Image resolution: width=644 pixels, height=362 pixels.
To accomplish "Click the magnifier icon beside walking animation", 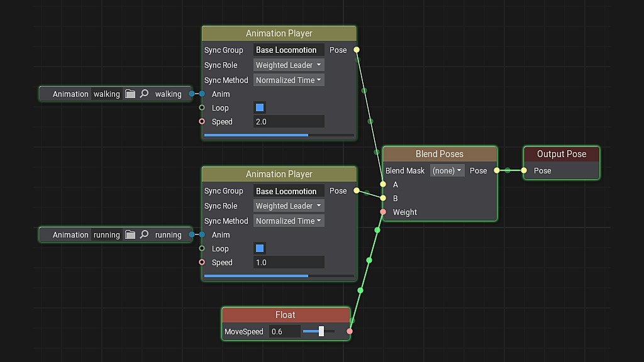I will [x=144, y=94].
